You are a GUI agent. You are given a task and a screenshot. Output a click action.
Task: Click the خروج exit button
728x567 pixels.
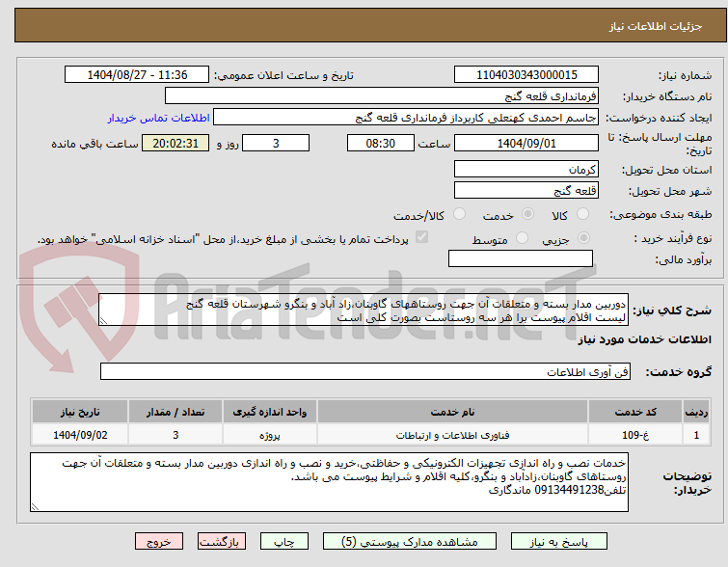click(x=159, y=542)
